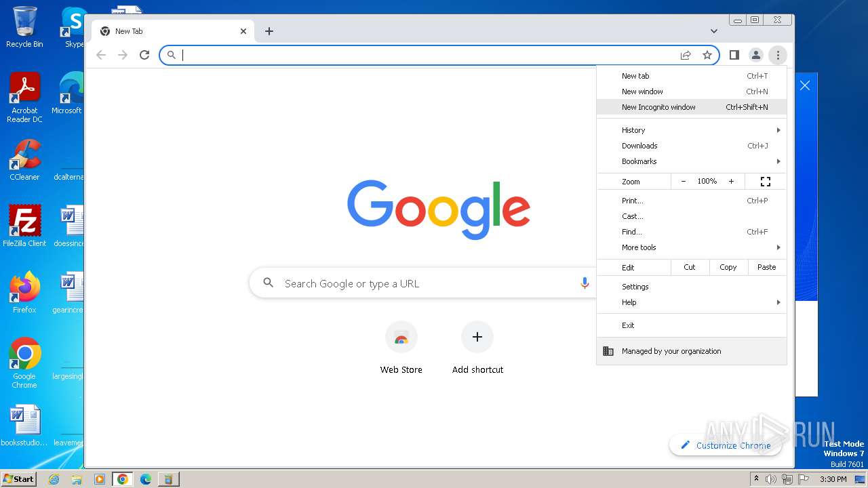Image resolution: width=868 pixels, height=488 pixels.
Task: Expand the Help submenu
Action: [x=692, y=302]
